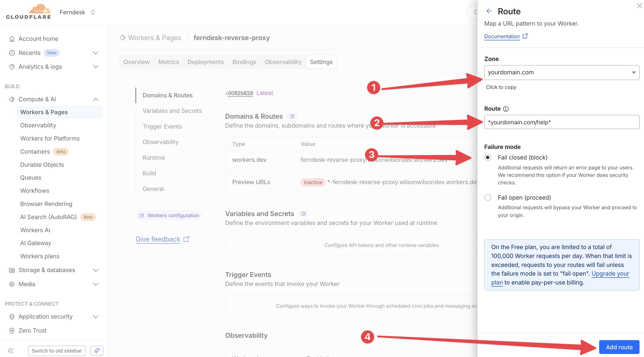The width and height of the screenshot is (644, 357).
Task: Select the Fail closed (block) failure mode
Action: tap(487, 157)
